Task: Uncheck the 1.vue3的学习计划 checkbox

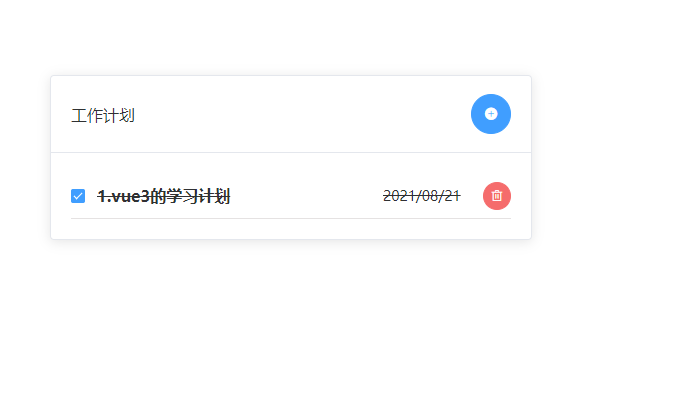Action: click(x=78, y=196)
